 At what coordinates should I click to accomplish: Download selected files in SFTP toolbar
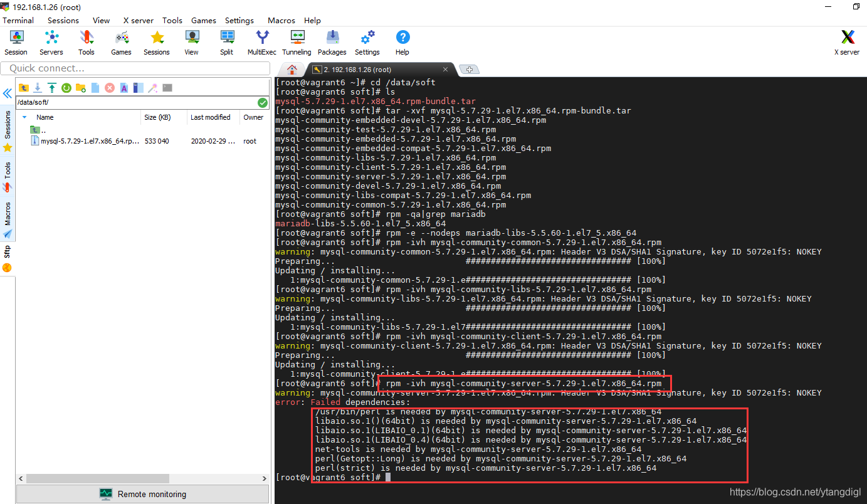(38, 88)
